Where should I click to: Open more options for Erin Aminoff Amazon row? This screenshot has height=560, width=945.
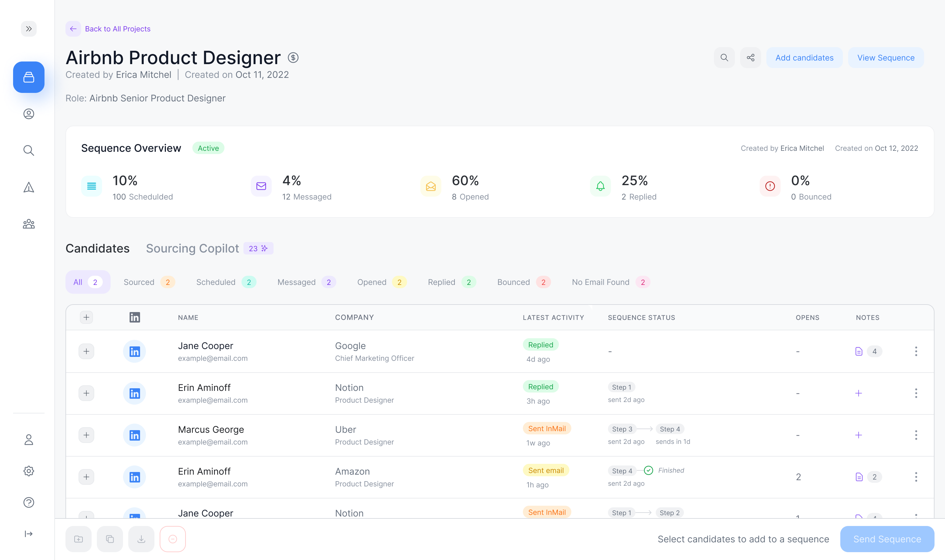tap(916, 477)
